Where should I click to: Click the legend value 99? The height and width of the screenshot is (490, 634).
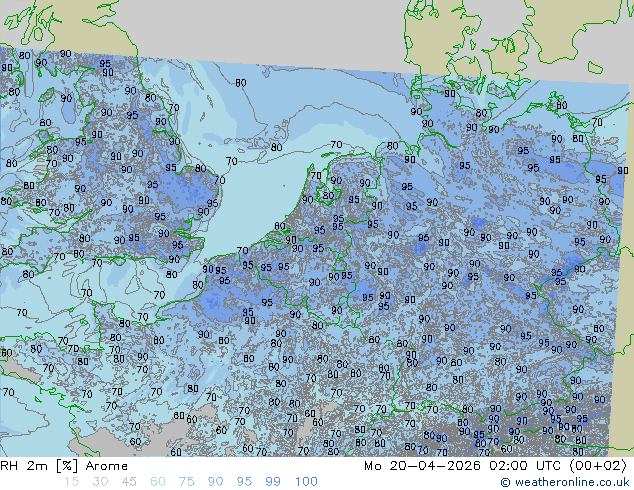[x=273, y=482]
